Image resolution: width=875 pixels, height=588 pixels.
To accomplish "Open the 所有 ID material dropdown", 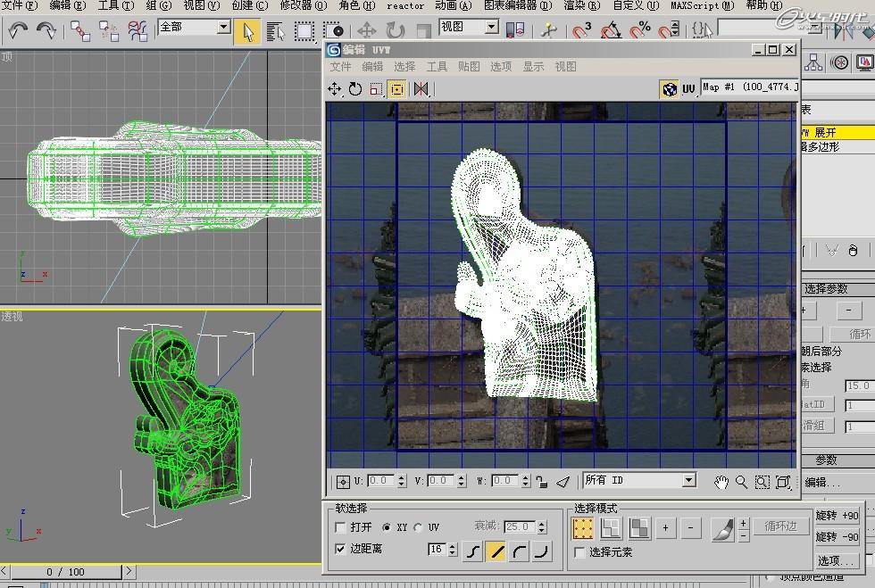I will click(688, 480).
